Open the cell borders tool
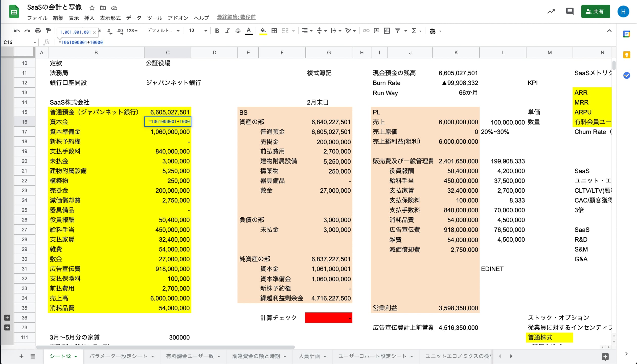 click(x=274, y=31)
